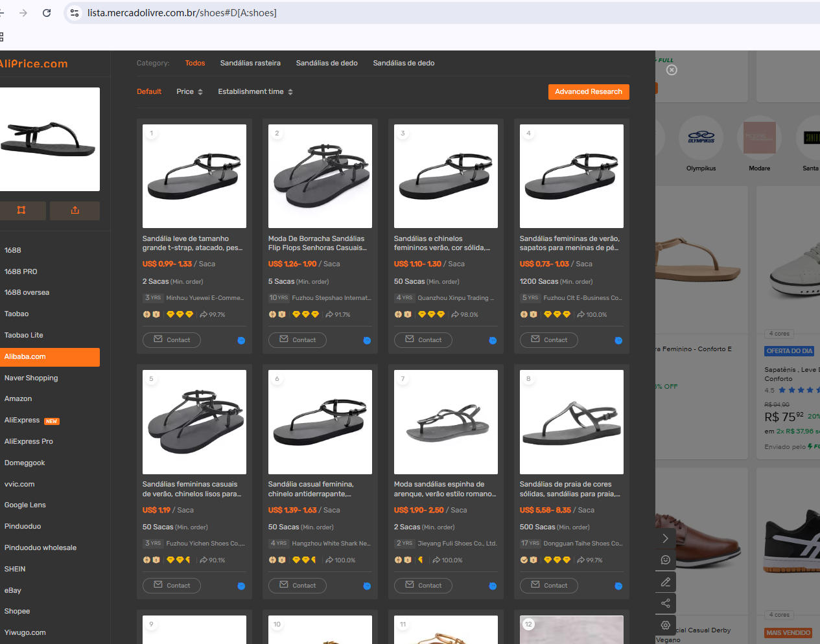Click blue chat icon on Fuzhou Yichen card
The width and height of the screenshot is (820, 644).
click(x=241, y=586)
